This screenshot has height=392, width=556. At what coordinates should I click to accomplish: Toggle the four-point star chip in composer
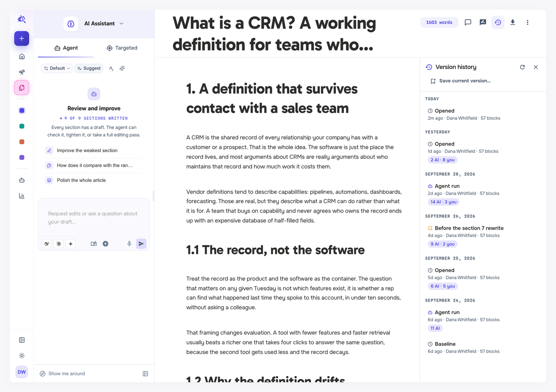(71, 244)
